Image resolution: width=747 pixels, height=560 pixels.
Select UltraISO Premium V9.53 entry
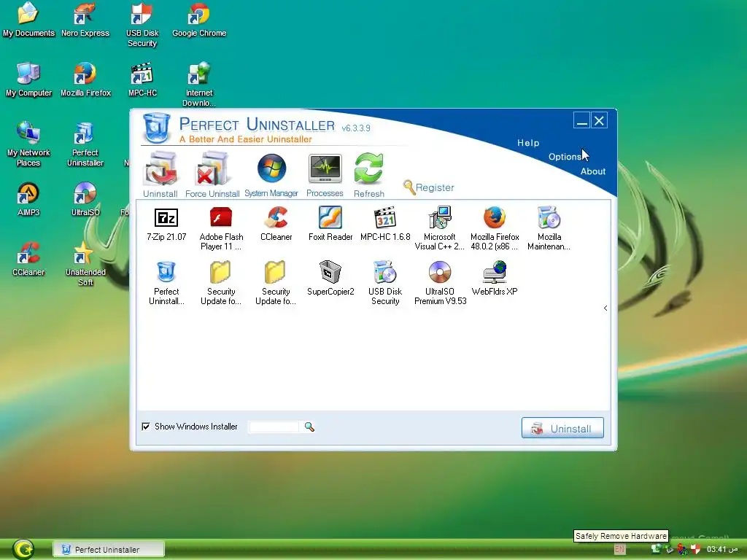point(440,283)
